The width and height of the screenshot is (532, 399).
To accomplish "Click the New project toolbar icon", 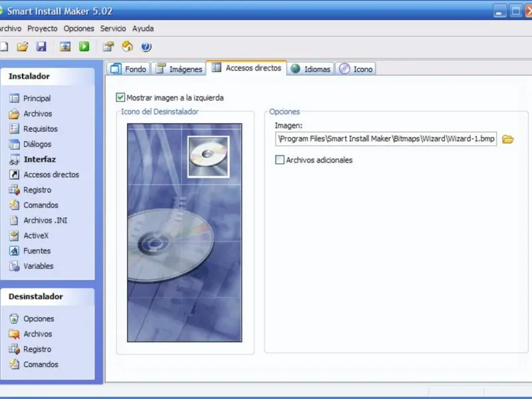I will tap(4, 47).
